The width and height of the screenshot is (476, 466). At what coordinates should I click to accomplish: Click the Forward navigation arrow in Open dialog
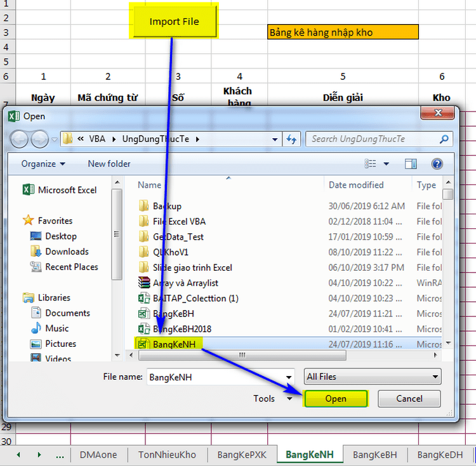coord(40,139)
